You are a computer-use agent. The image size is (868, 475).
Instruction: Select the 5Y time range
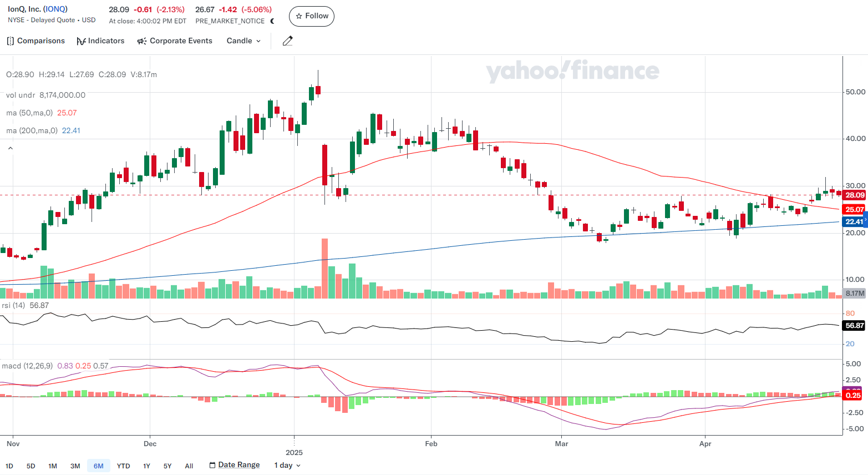point(167,466)
